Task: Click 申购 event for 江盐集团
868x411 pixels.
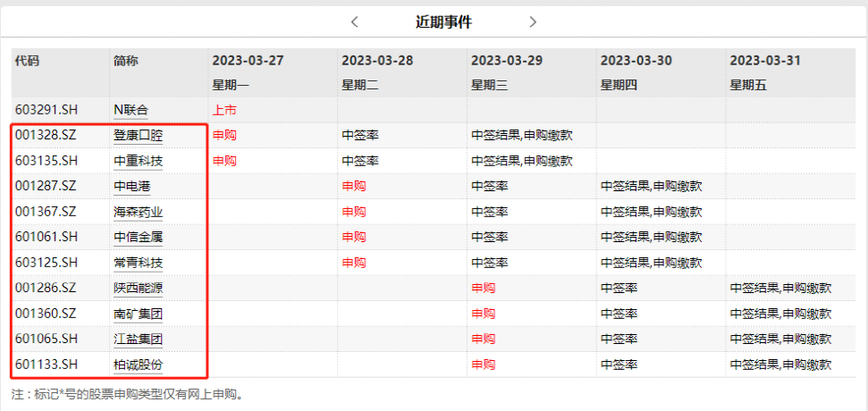Action: (484, 340)
